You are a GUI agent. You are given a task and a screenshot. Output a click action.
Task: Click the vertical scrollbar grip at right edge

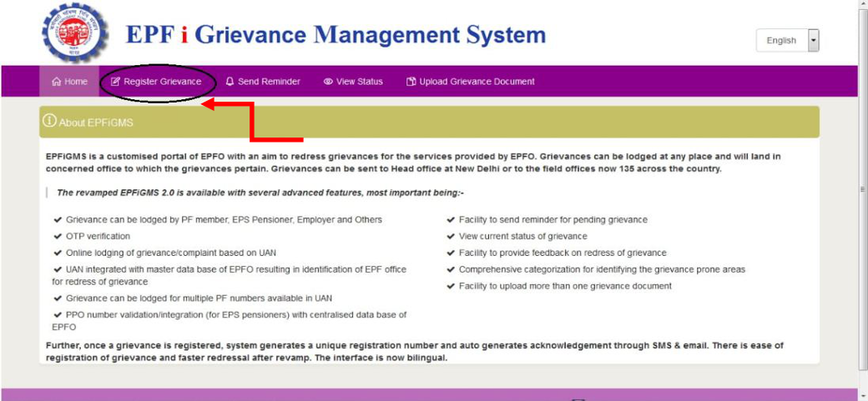click(862, 188)
